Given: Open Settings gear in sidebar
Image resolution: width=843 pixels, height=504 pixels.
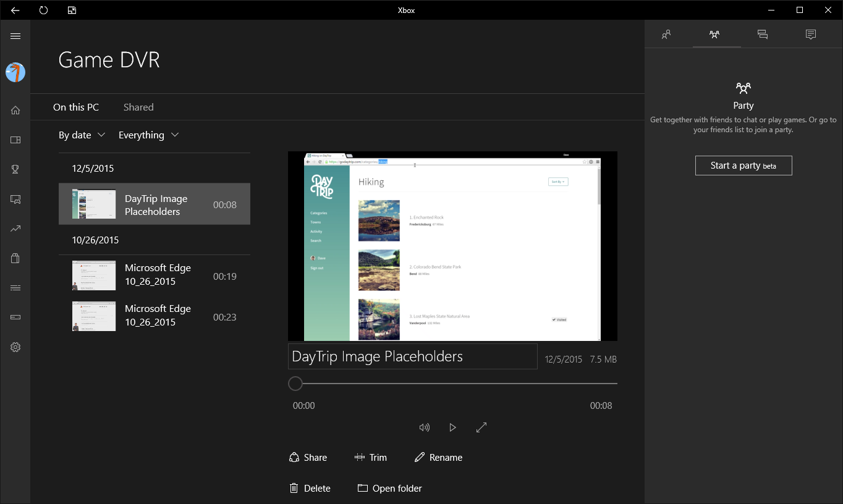Looking at the screenshot, I should coord(15,347).
